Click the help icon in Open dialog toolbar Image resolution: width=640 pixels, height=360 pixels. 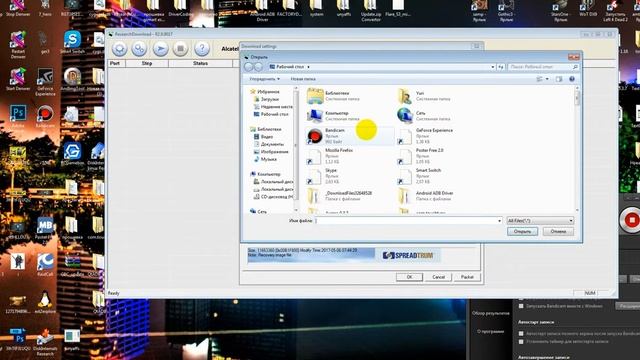572,79
